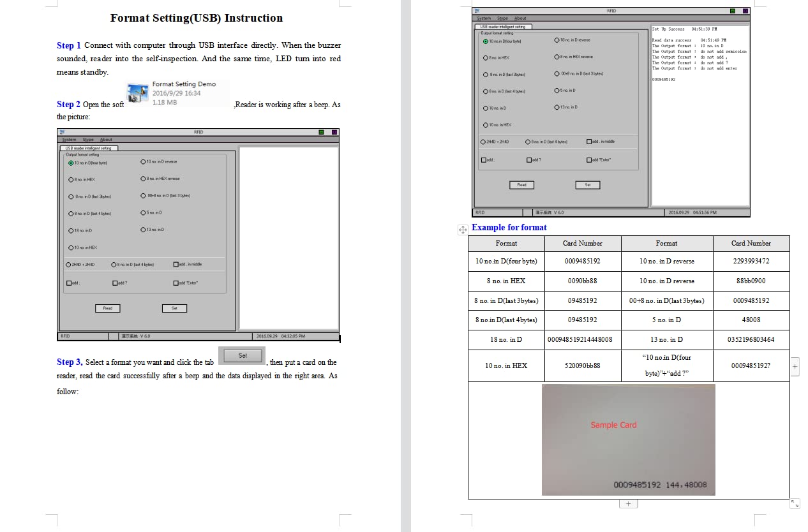Click the Format Setting Demo file icon

(137, 94)
